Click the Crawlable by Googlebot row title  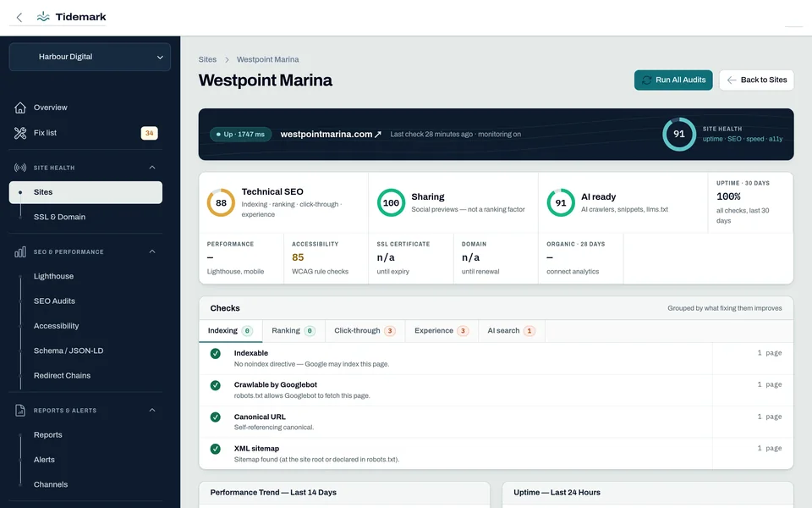tap(275, 384)
